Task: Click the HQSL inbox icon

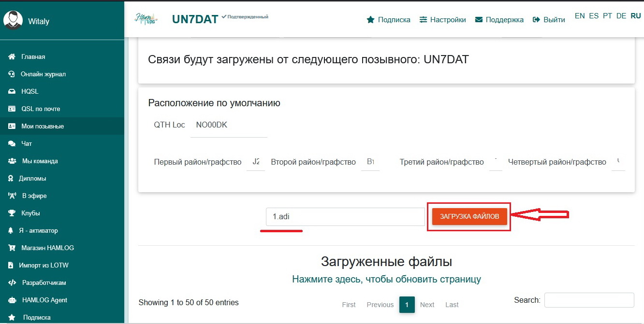Action: [x=12, y=92]
